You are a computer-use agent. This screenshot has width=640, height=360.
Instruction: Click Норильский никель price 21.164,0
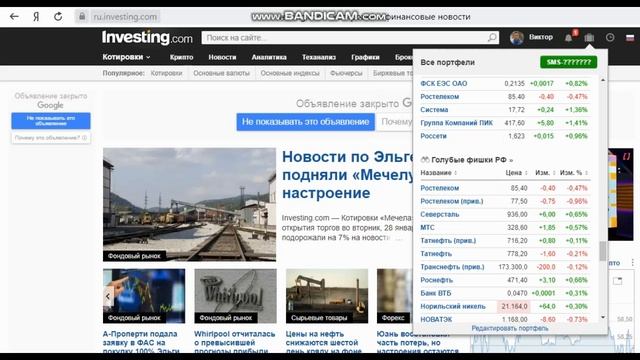click(514, 306)
